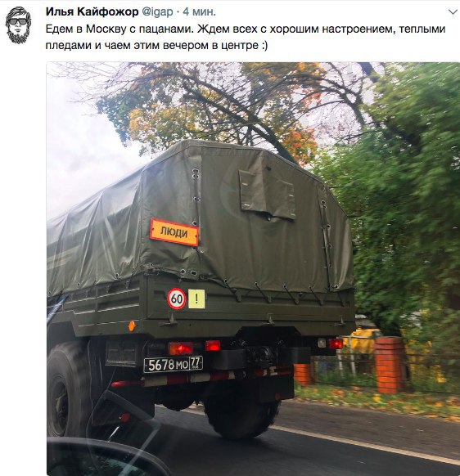The width and height of the screenshot is (460, 476).
Task: Open the tweet's 4 мин. timestamp
Action: [200, 11]
